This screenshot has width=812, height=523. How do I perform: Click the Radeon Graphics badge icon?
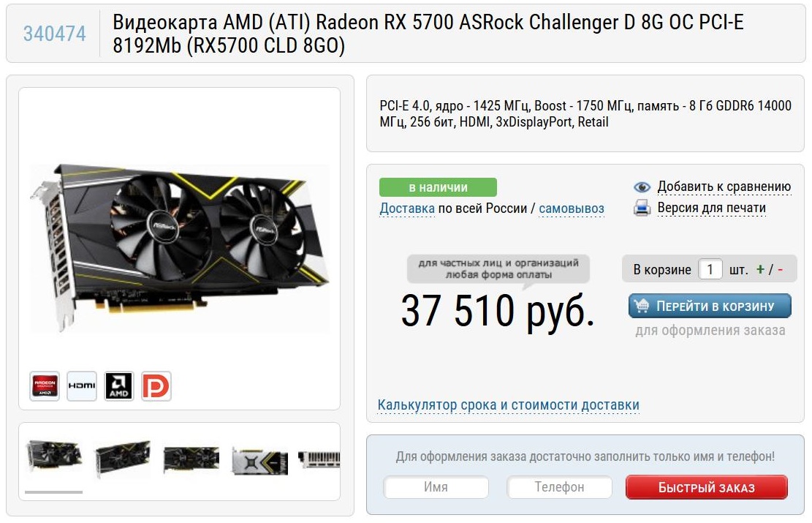[x=45, y=386]
